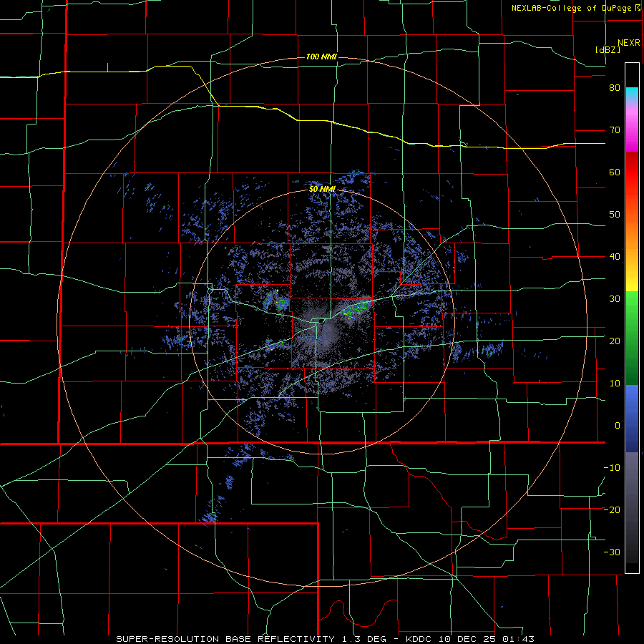This screenshot has height=644, width=644.
Task: Click the red segment of the color bar
Action: 632,175
